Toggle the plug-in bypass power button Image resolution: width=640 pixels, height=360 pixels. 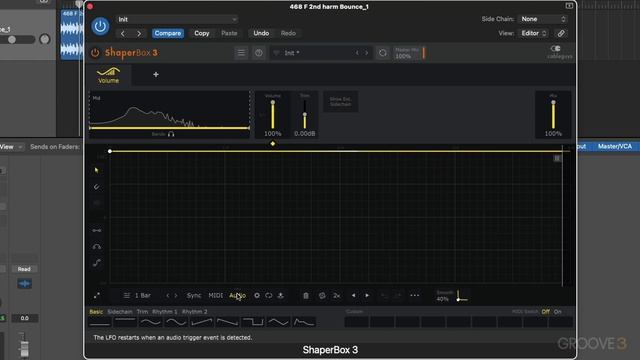coord(100,27)
